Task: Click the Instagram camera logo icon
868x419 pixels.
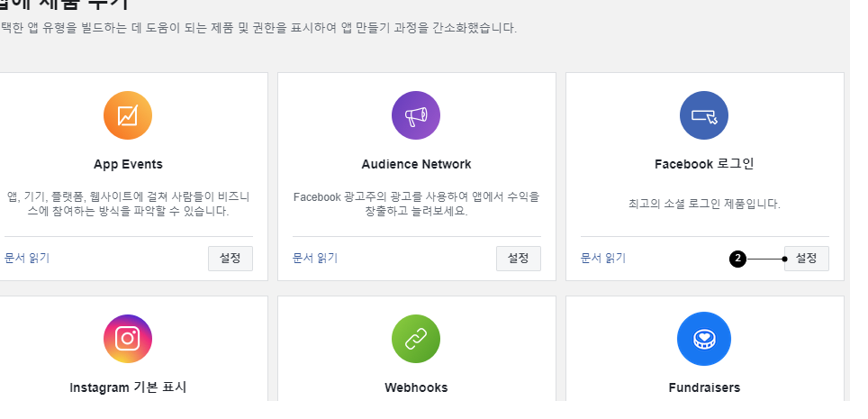Action: point(128,339)
